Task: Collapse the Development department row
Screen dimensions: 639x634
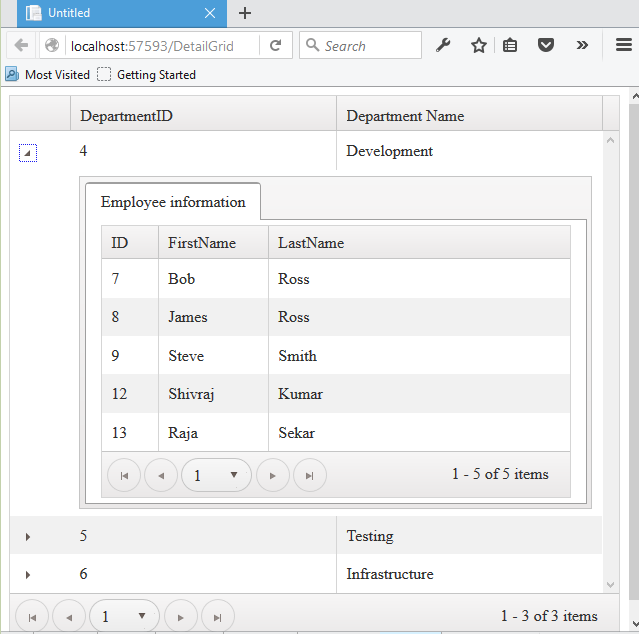Action: coord(28,153)
